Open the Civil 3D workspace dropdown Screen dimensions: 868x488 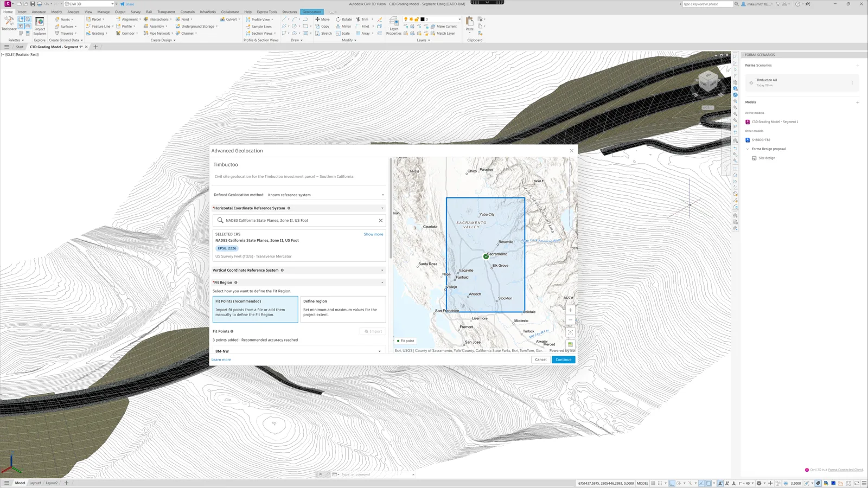pos(90,4)
